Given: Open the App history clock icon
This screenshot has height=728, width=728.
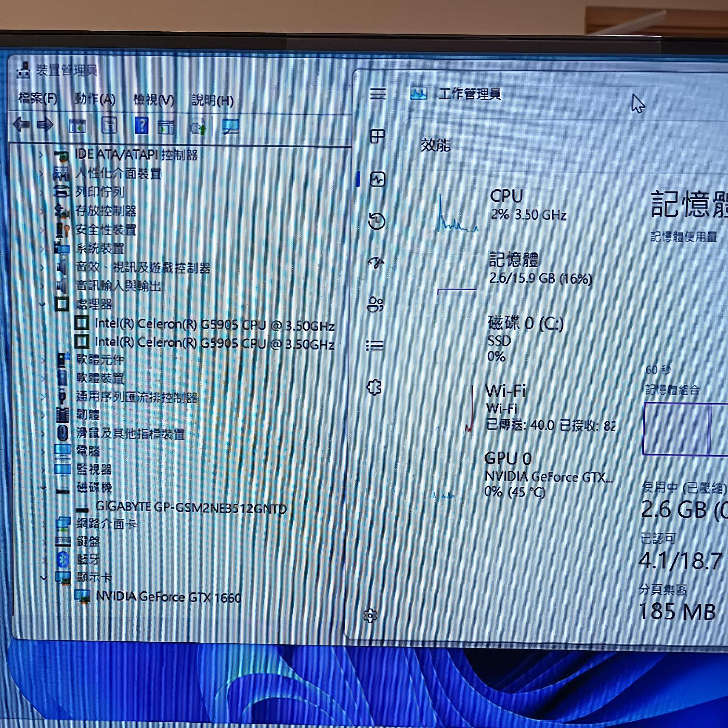Looking at the screenshot, I should click(376, 222).
